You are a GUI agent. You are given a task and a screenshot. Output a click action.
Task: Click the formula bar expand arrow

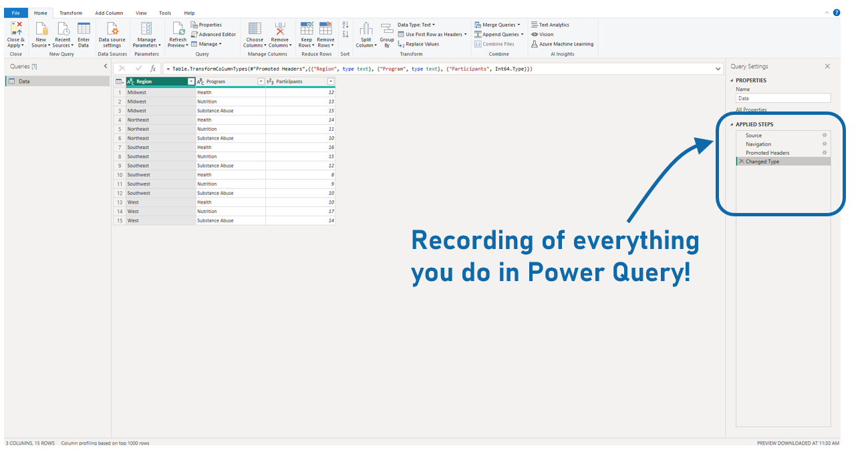pyautogui.click(x=717, y=67)
